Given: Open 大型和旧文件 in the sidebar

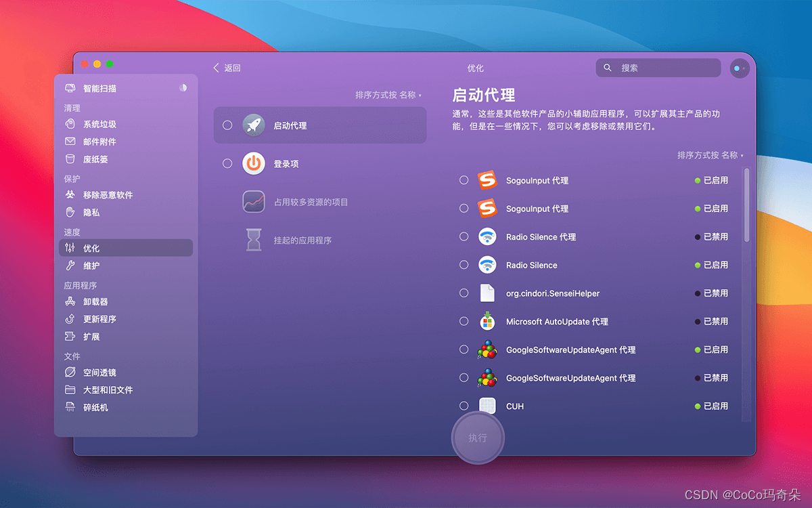Looking at the screenshot, I should [125, 390].
